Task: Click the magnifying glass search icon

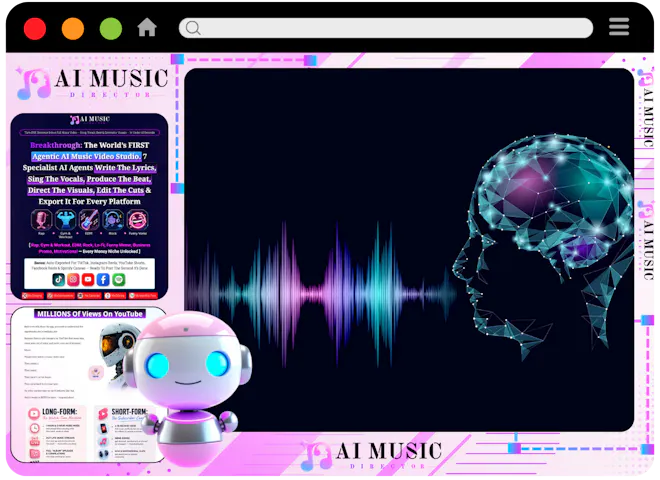Action: (x=193, y=28)
